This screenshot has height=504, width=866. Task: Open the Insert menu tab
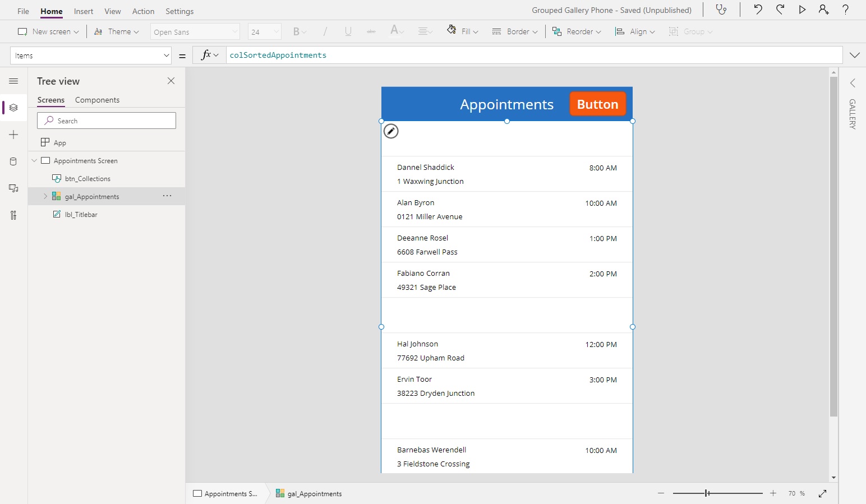click(x=84, y=11)
